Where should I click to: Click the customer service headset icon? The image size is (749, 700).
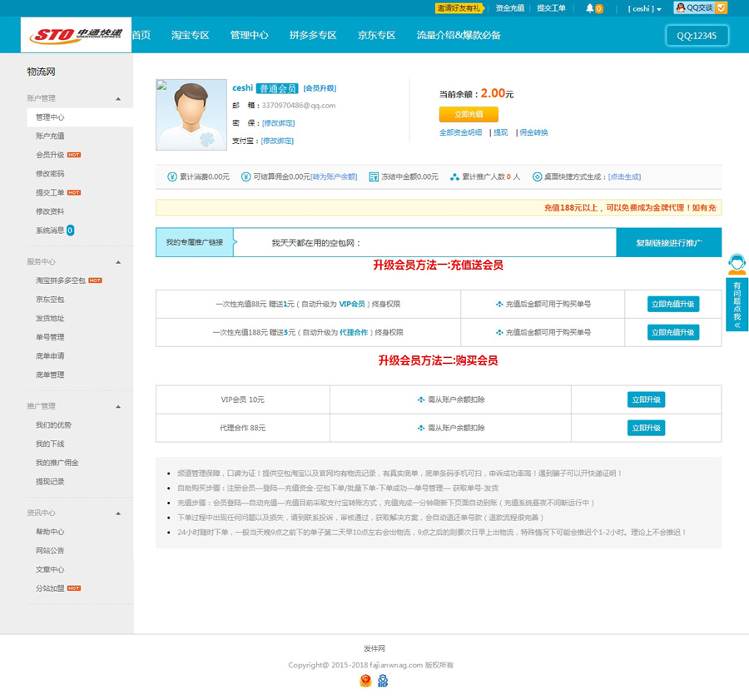pos(737,265)
